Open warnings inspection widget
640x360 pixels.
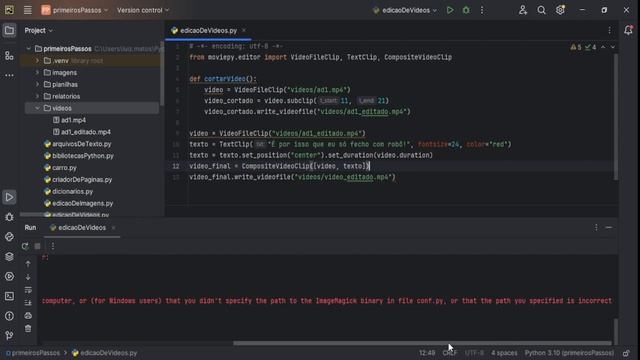tap(583, 47)
